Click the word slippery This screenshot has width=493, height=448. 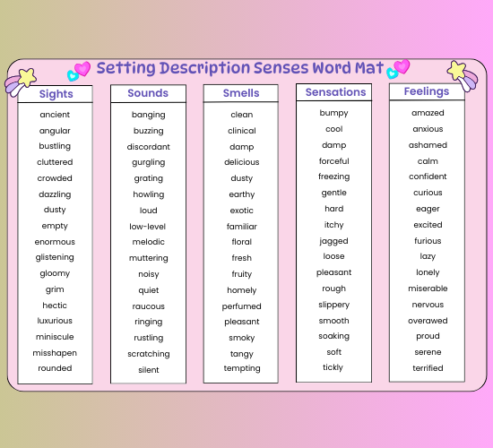coord(334,305)
